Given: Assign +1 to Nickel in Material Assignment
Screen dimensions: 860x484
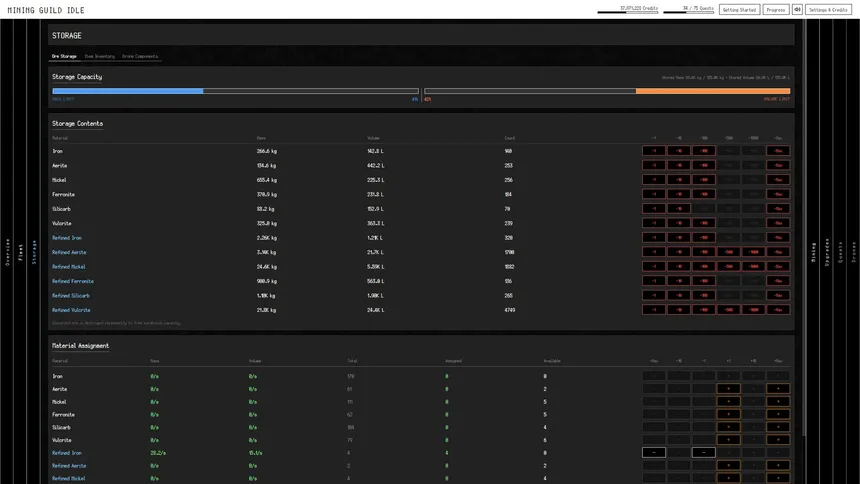Looking at the screenshot, I should tap(728, 401).
